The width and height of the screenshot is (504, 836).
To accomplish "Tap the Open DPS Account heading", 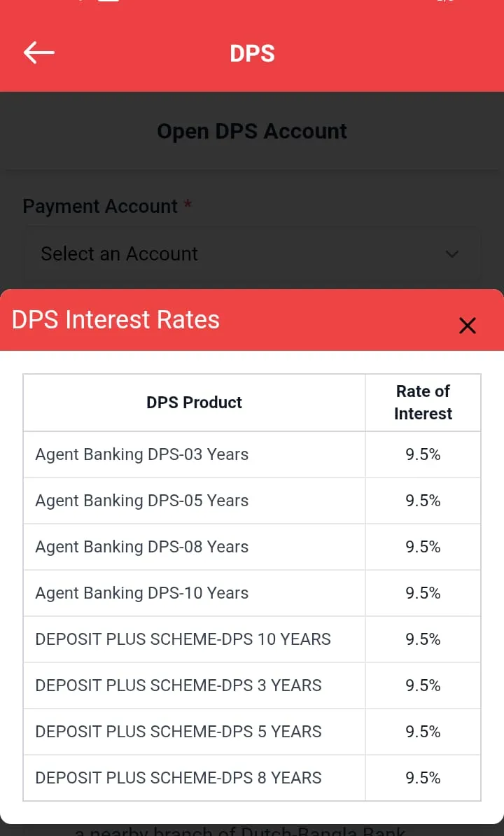I will pos(252,131).
